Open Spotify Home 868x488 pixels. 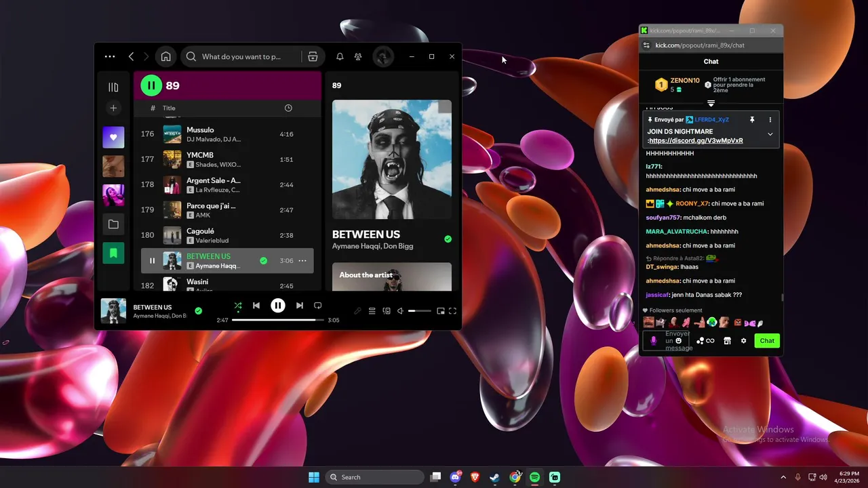(165, 57)
